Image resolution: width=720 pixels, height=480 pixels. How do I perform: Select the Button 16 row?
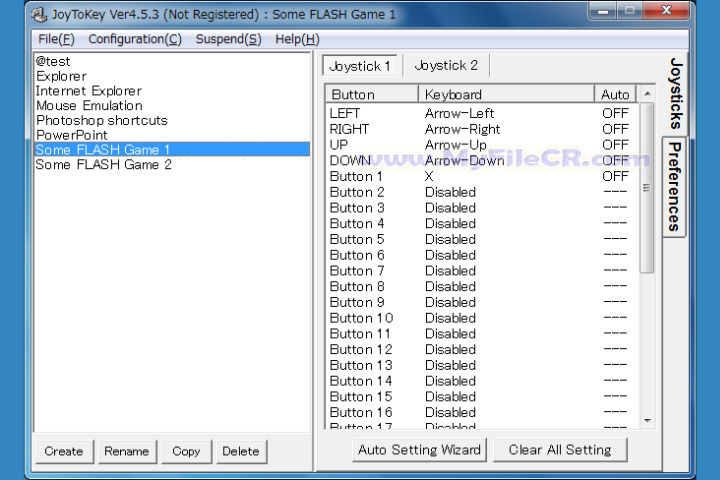482,412
